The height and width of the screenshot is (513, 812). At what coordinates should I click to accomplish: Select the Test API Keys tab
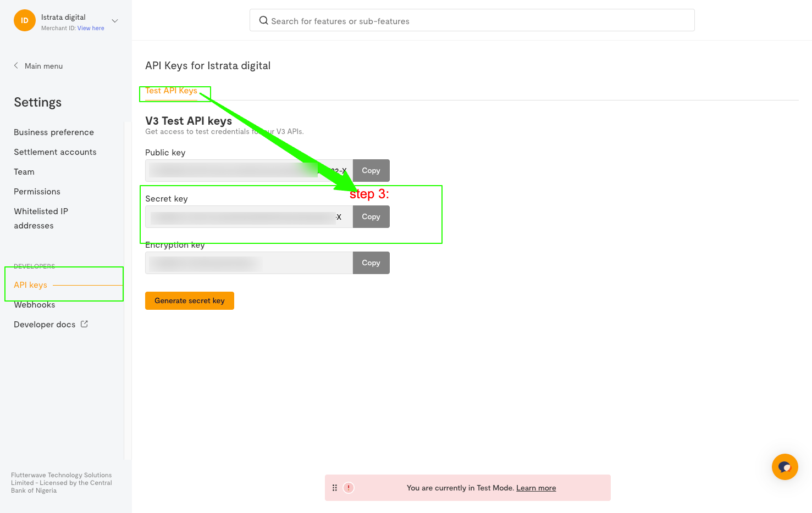[x=172, y=91]
